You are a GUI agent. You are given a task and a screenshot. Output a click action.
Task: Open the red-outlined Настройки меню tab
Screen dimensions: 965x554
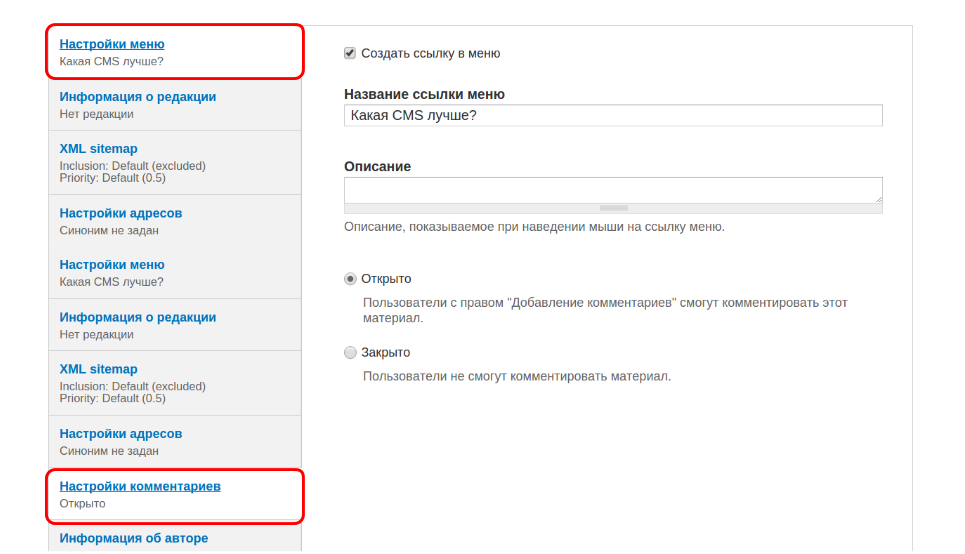[112, 44]
